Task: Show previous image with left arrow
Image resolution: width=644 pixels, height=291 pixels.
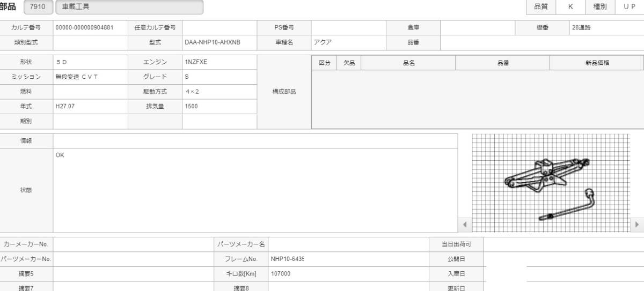Action: point(465,225)
